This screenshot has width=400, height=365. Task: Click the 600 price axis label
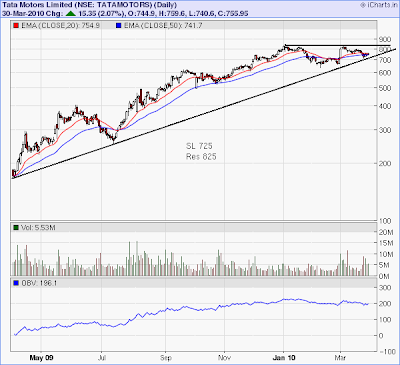pyautogui.click(x=385, y=73)
